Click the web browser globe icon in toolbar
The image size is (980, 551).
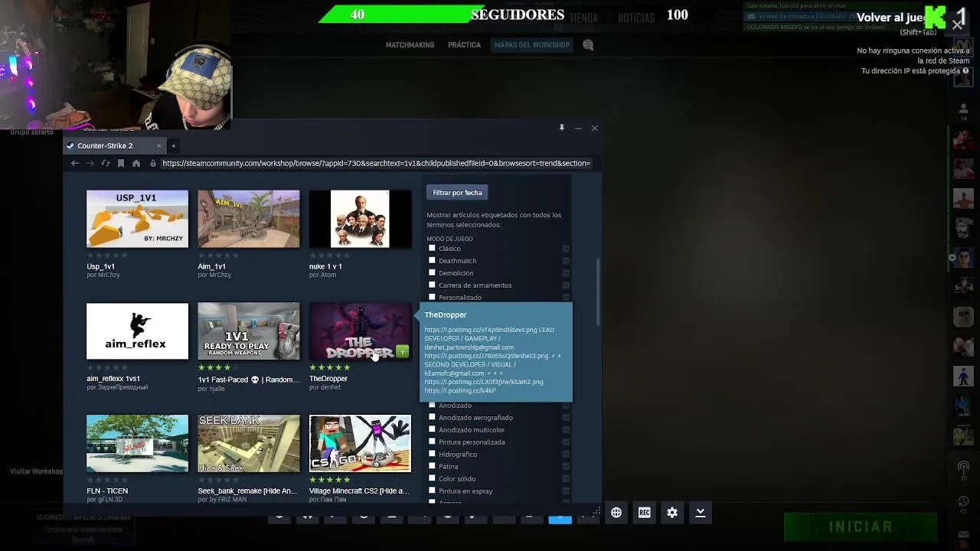pyautogui.click(x=616, y=513)
